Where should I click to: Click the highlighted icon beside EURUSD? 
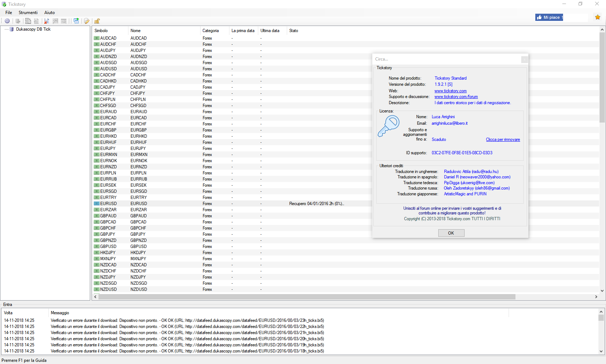pos(97,204)
